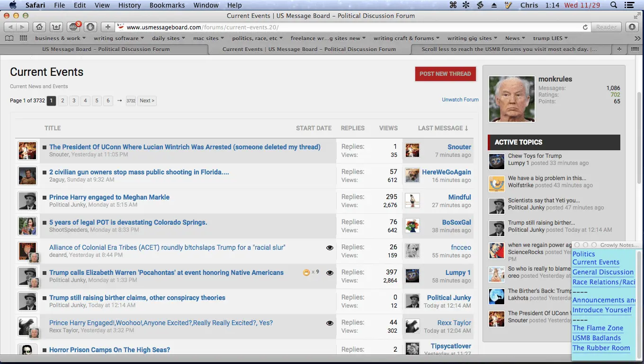Open the Prince Harry engaged to Meghan thread
Image resolution: width=644 pixels, height=364 pixels.
tap(109, 197)
